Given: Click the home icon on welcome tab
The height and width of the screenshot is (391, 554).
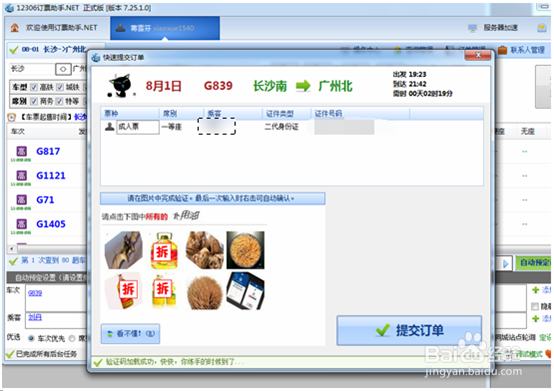Looking at the screenshot, I should click(x=15, y=28).
